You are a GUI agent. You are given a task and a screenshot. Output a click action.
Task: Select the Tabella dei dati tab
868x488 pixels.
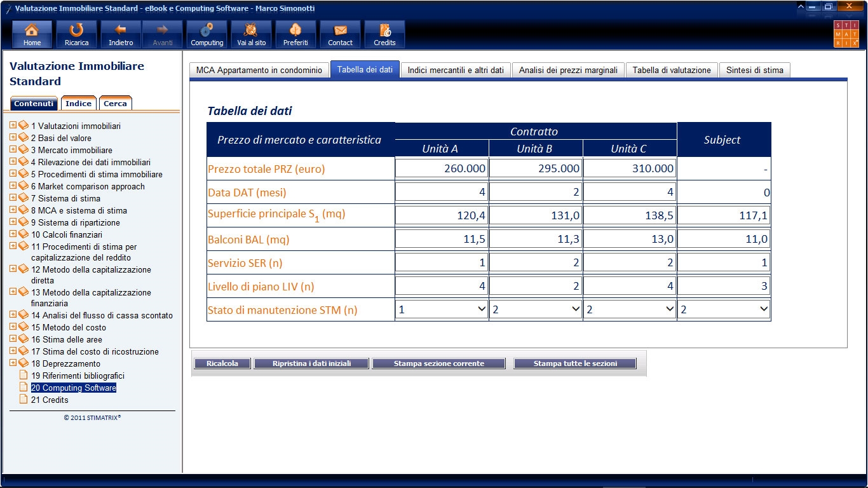(x=365, y=70)
